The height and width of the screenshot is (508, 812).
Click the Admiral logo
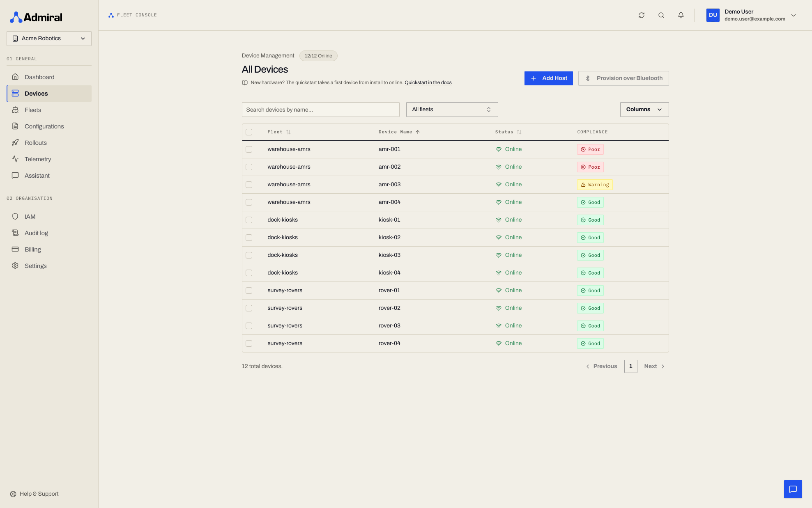(36, 17)
